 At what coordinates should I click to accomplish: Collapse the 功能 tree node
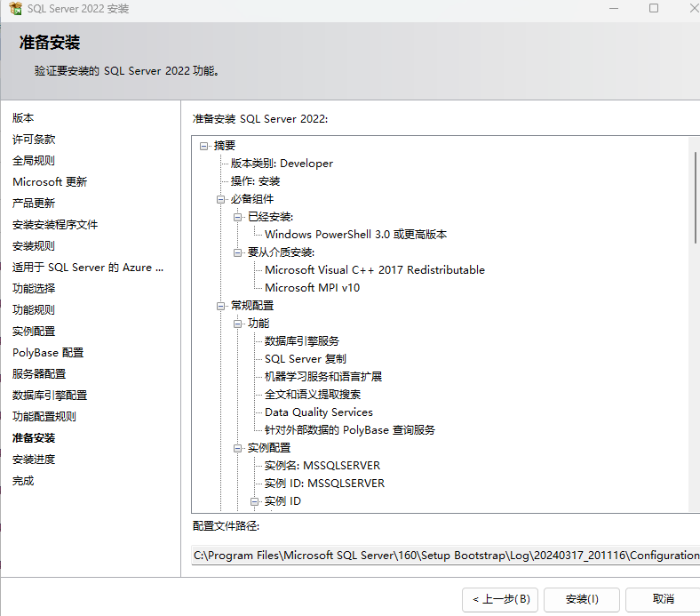click(237, 324)
